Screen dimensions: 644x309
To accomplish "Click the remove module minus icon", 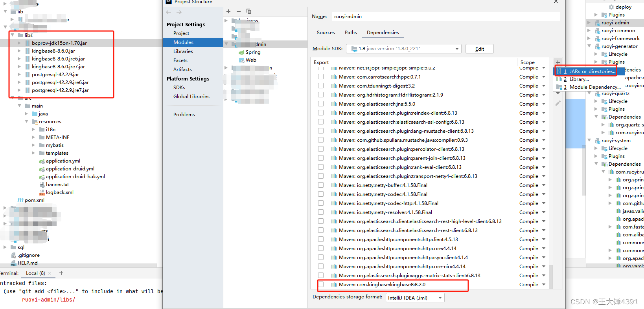I will tap(239, 11).
